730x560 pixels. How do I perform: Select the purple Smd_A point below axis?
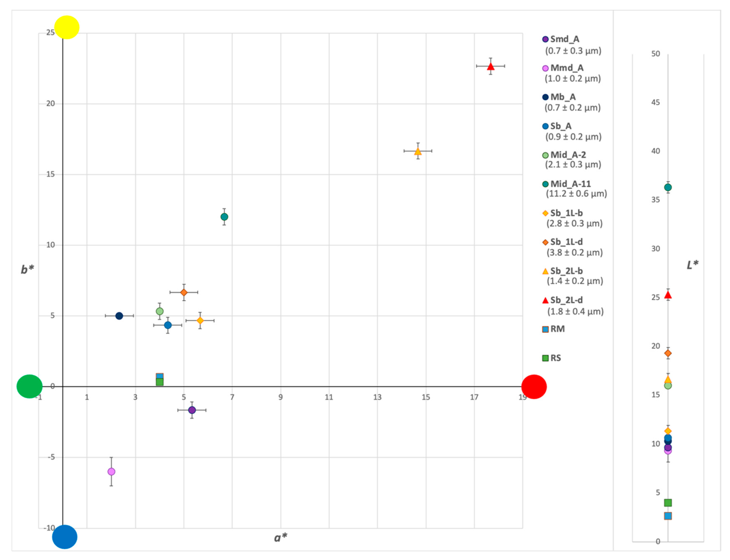tap(192, 410)
